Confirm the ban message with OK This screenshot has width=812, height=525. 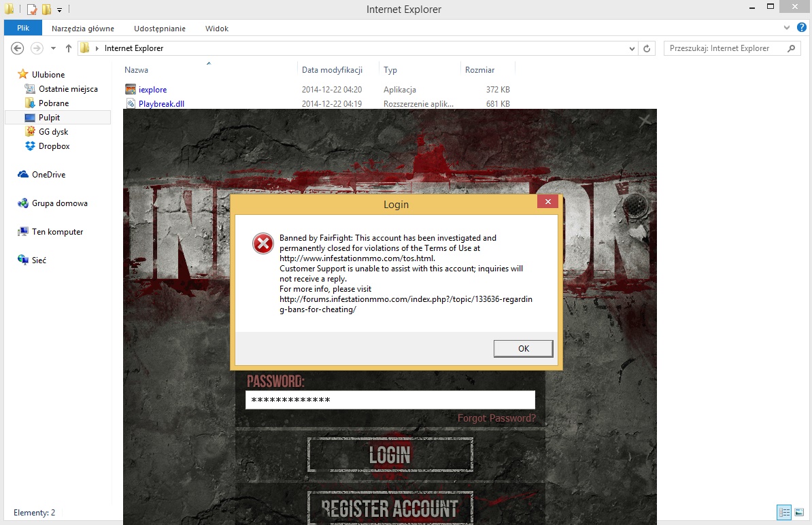pyautogui.click(x=523, y=348)
